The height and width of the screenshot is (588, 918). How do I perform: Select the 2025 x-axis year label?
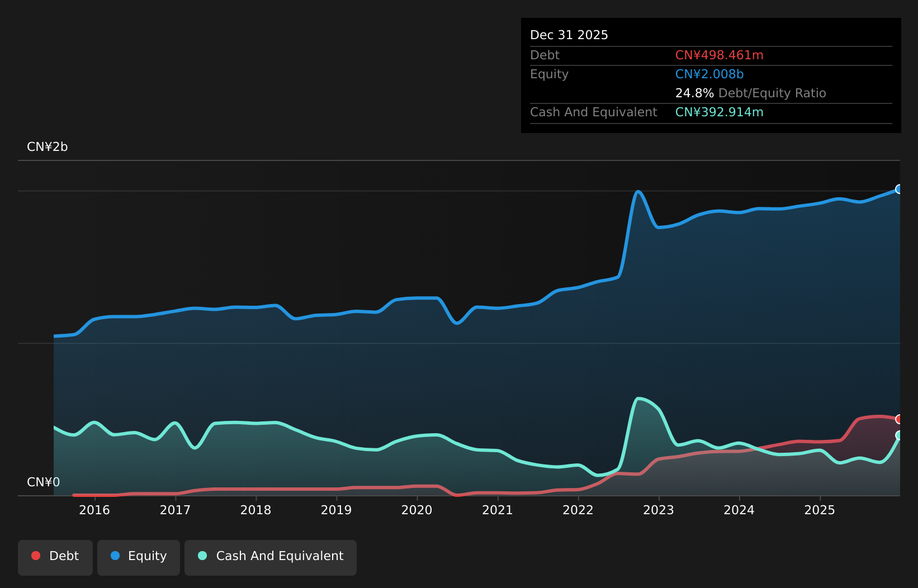(819, 510)
